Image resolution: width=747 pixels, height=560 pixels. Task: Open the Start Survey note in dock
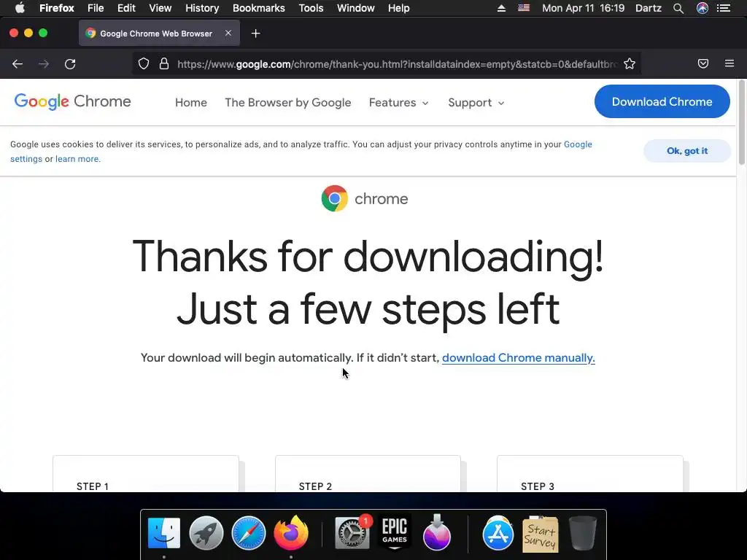tap(541, 534)
